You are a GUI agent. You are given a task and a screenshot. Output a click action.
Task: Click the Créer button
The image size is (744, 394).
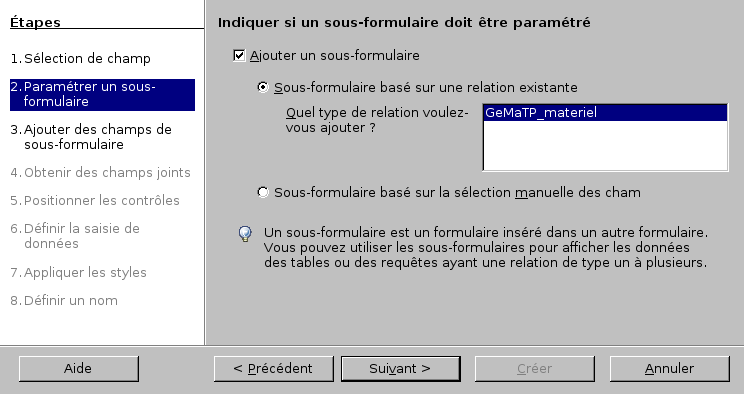tap(535, 368)
